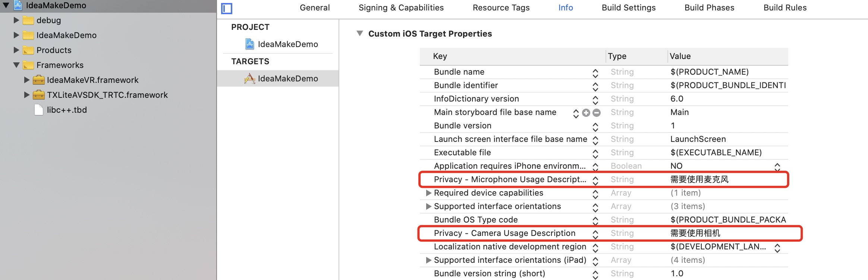Select the Products folder in navigator
This screenshot has height=280, width=868.
tap(54, 50)
